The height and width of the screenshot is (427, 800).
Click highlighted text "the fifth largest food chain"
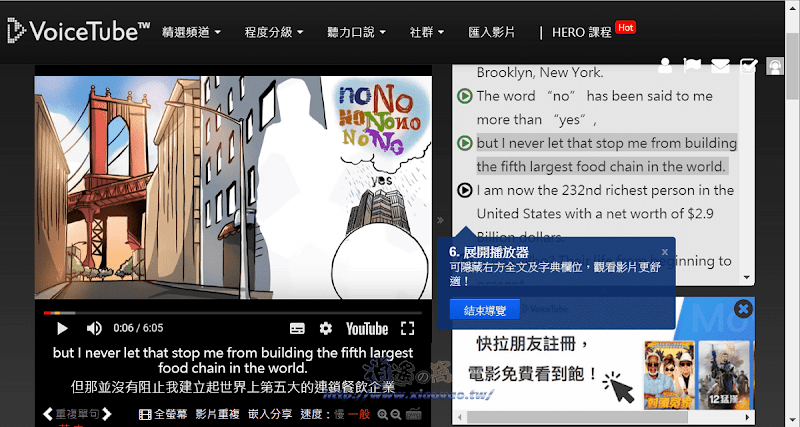[x=601, y=166]
